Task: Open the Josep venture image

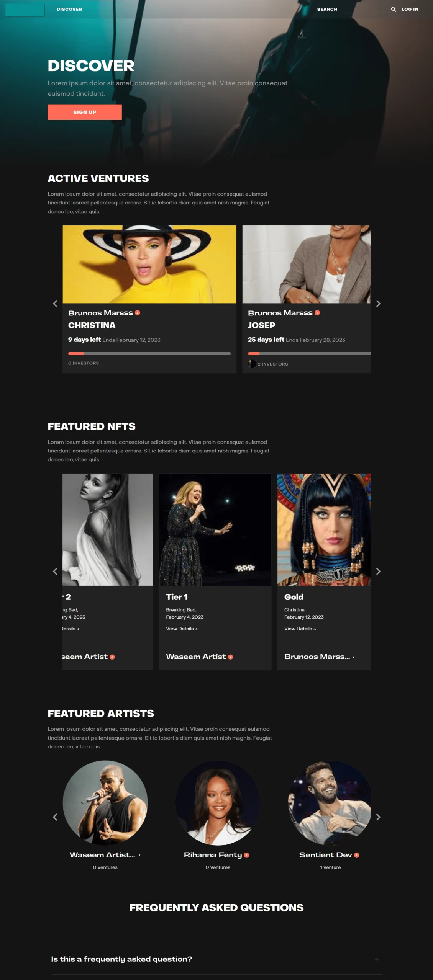Action: click(307, 264)
